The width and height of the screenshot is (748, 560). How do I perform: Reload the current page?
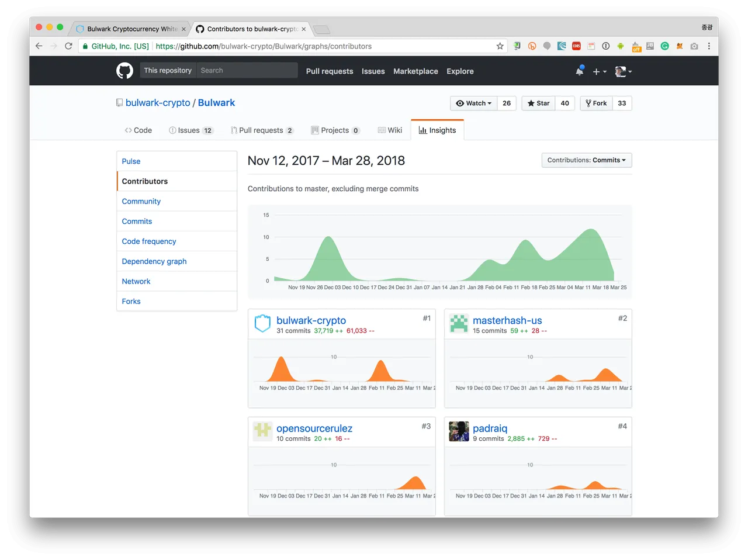[x=68, y=46]
